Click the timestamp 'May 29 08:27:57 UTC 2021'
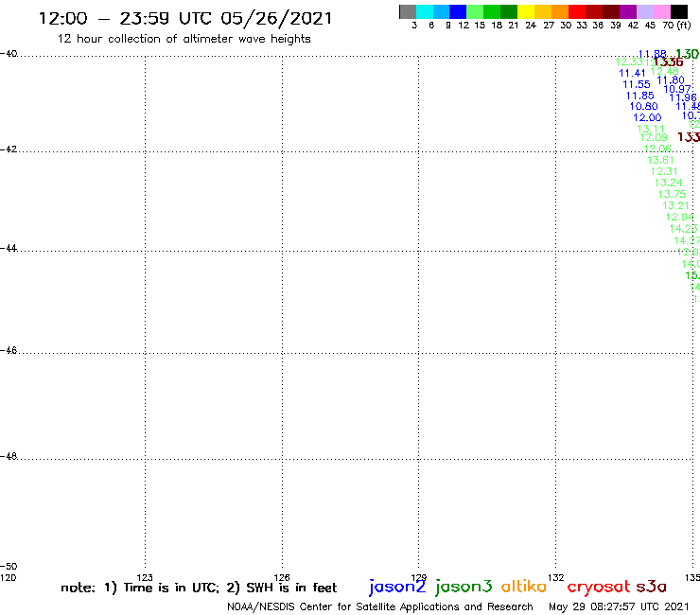The height and width of the screenshot is (615, 700). [619, 606]
